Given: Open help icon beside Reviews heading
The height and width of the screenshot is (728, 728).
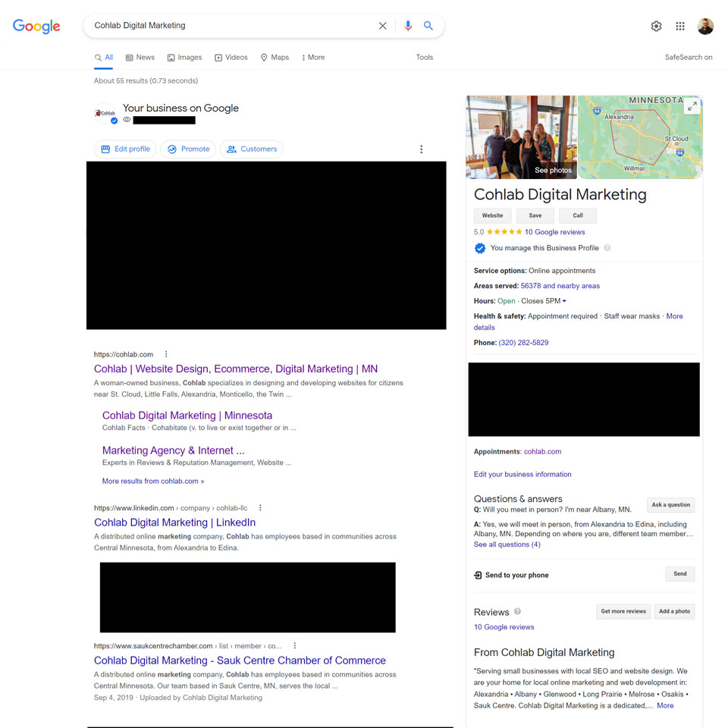Looking at the screenshot, I should pyautogui.click(x=518, y=612).
